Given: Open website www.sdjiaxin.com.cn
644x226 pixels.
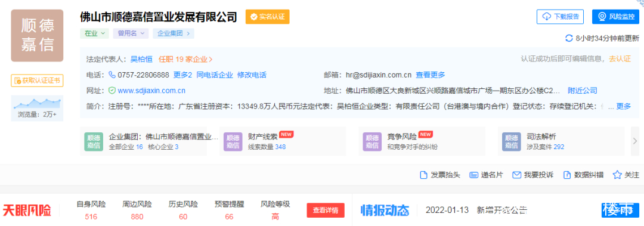Looking at the screenshot, I should point(151,91).
